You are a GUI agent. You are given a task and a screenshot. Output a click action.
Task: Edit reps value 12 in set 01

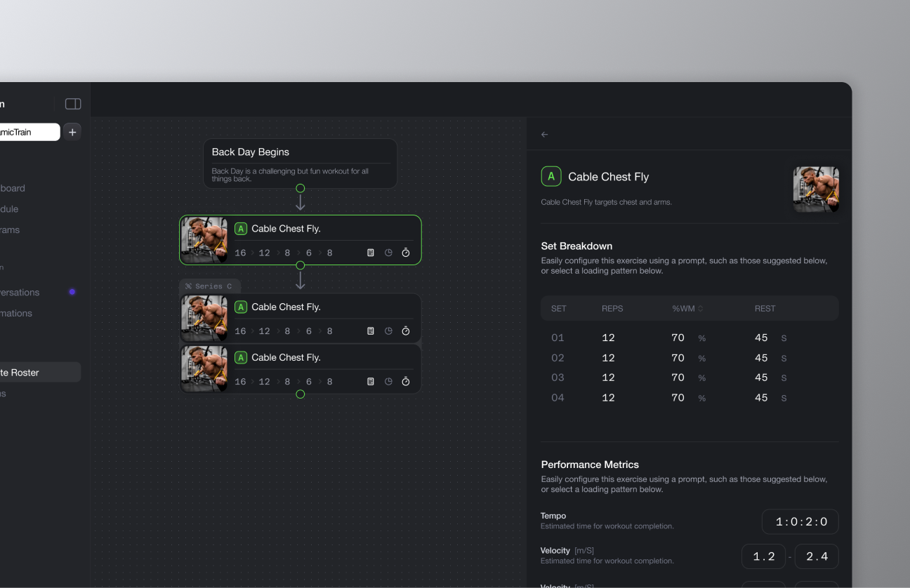pos(608,338)
